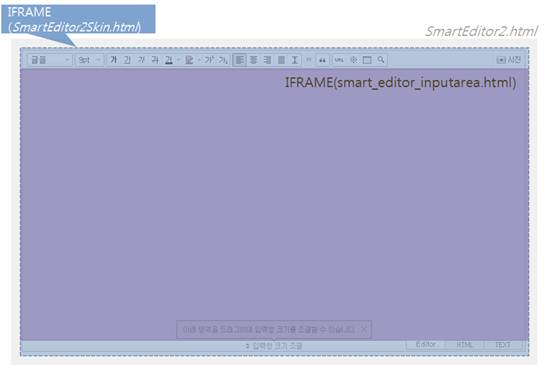Toggle strikethrough text formatting
Image resolution: width=557 pixels, height=365 pixels.
pos(155,60)
